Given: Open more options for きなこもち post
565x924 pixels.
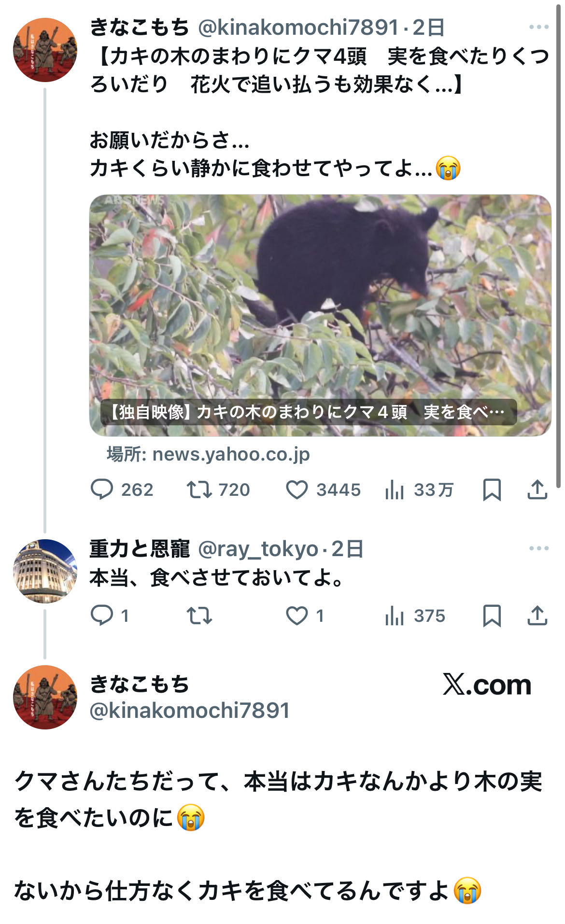Looking at the screenshot, I should [x=539, y=27].
